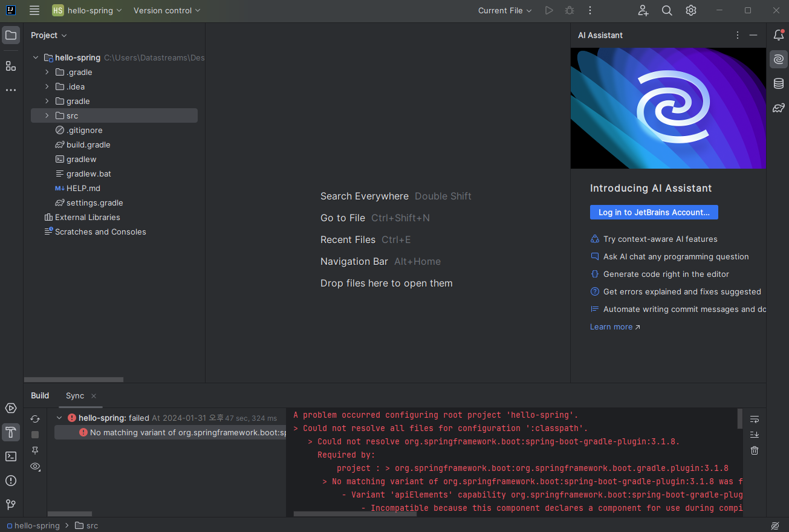
Task: Open the main hamburger menu
Action: (34, 10)
